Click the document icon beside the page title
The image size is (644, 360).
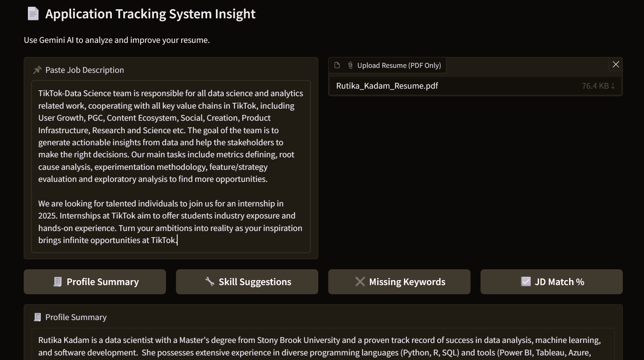point(33,14)
